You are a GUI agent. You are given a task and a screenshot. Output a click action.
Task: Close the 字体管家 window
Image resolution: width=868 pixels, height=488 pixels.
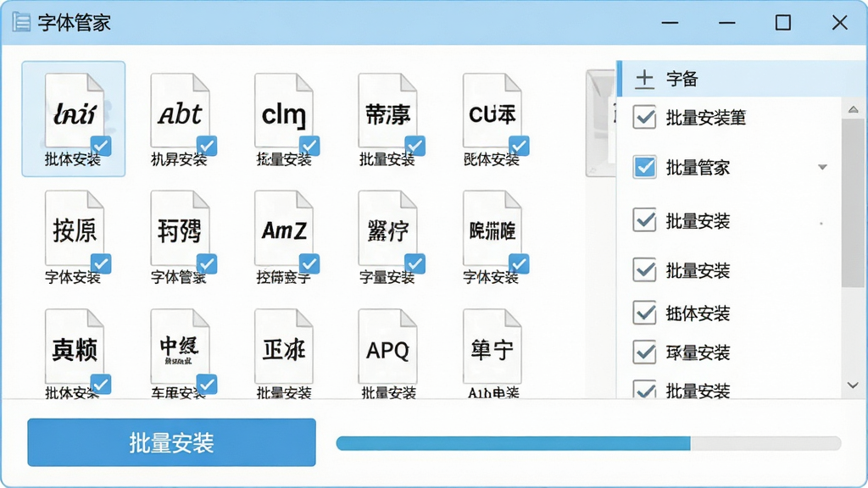[840, 23]
